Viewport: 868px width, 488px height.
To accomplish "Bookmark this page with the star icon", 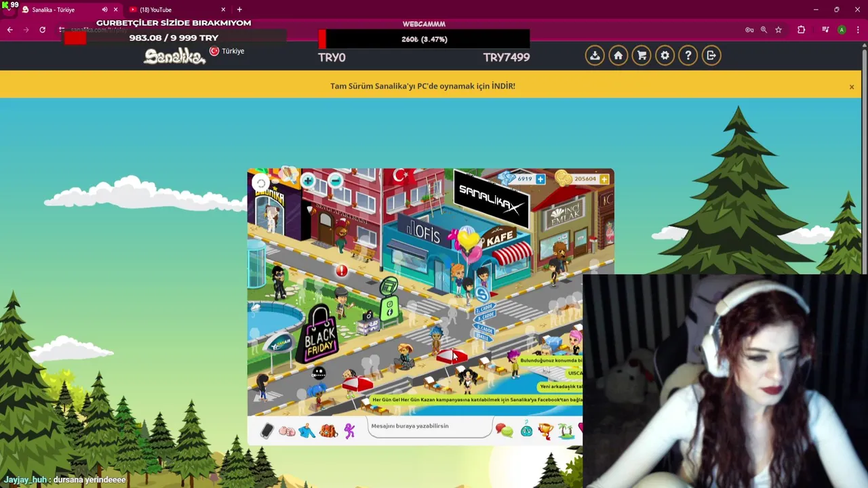I will (x=778, y=30).
